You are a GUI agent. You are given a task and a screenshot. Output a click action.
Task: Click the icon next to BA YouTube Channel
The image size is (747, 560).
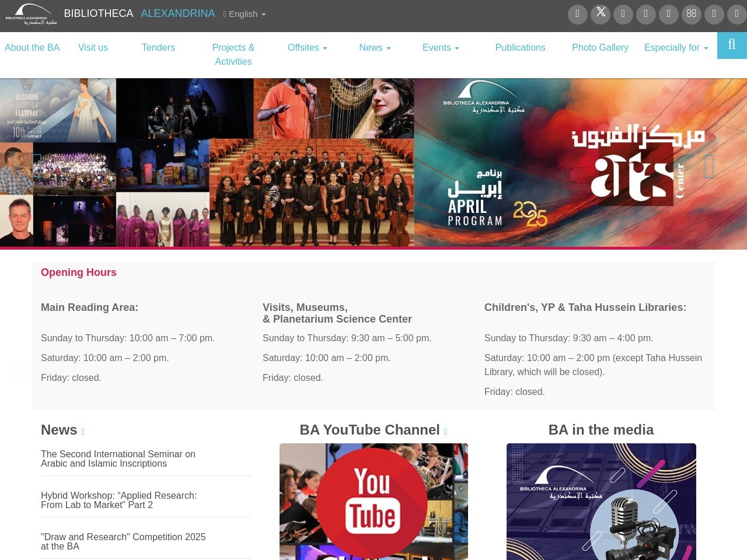tap(445, 432)
